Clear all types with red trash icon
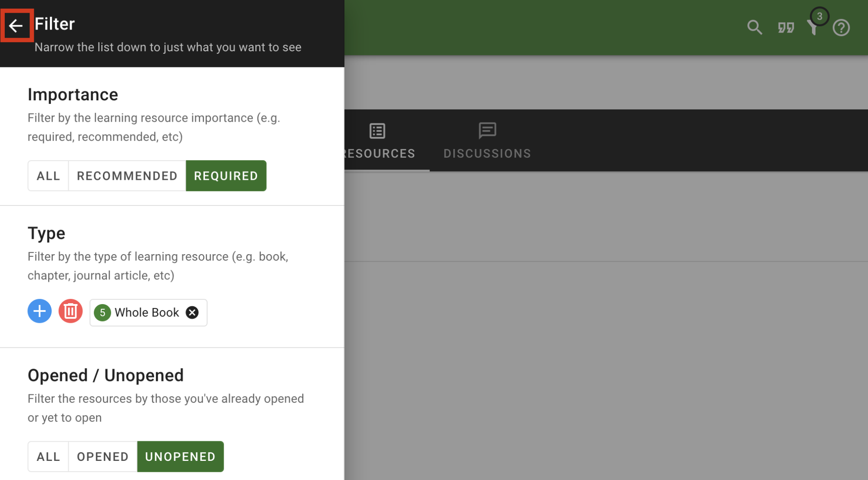 pos(70,311)
